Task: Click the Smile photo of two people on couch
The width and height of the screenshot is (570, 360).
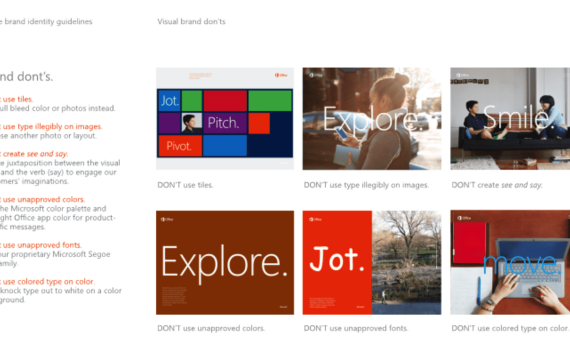Action: [x=510, y=119]
